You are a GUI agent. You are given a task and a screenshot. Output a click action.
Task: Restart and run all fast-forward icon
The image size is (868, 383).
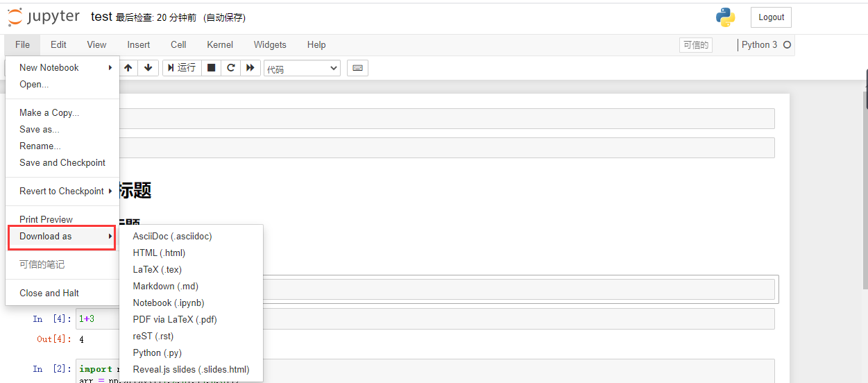click(250, 68)
